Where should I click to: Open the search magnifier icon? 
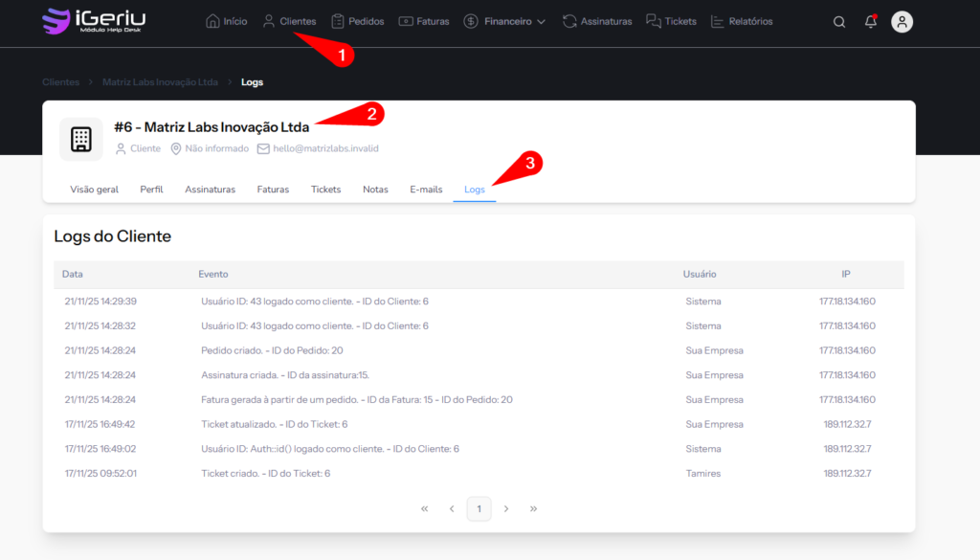click(x=839, y=22)
